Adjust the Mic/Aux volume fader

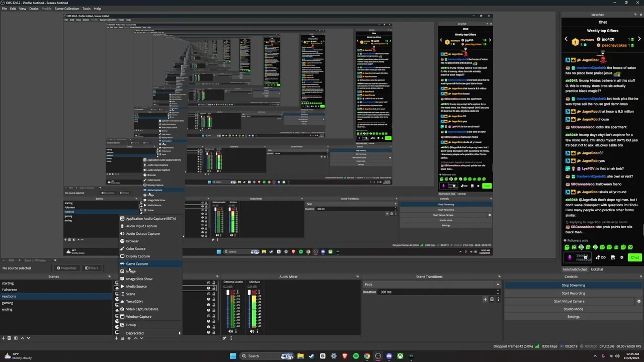[x=249, y=293]
